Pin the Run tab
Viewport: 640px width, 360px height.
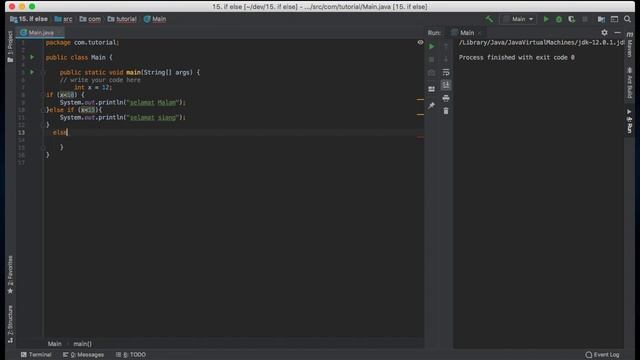coord(431,106)
